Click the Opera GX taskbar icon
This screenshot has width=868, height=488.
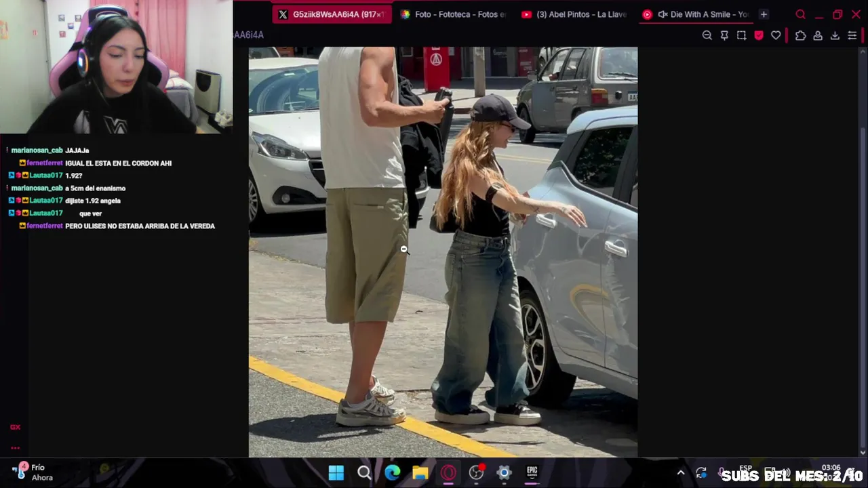click(448, 472)
